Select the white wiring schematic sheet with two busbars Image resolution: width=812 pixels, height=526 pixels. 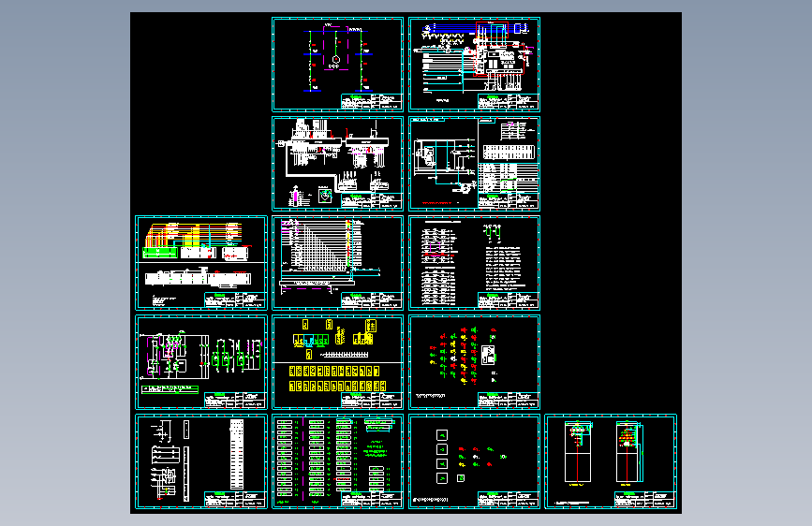tap(338, 164)
